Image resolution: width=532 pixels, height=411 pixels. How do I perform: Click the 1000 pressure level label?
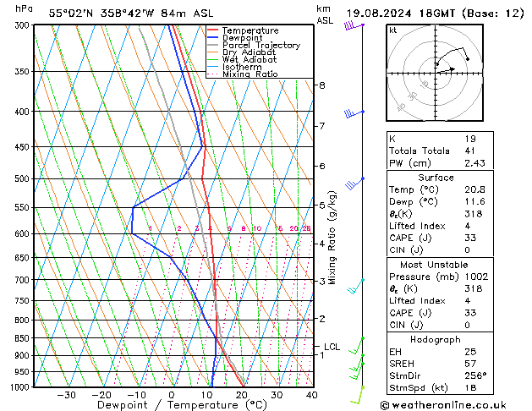(22, 387)
